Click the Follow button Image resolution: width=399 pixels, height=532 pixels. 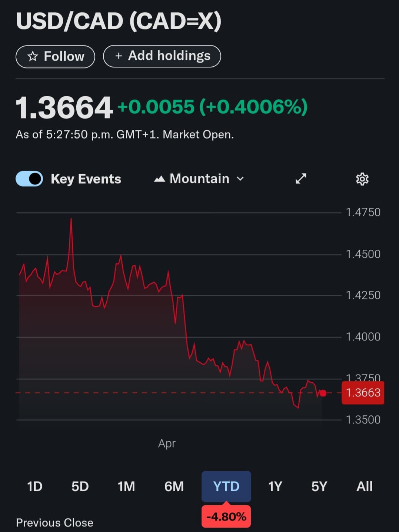pos(55,57)
